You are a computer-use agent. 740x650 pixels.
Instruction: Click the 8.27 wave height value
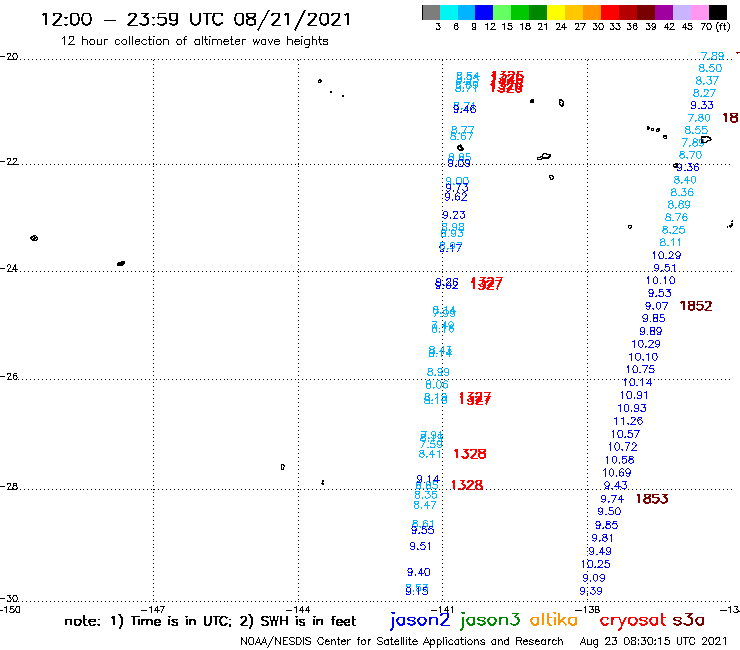tap(704, 93)
